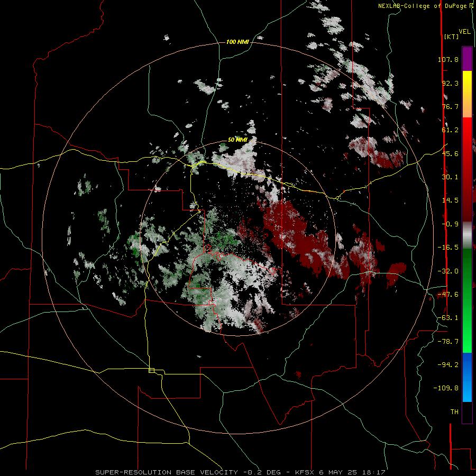Screen dimensions: 476x476
Task: Click the VEL legend heading
Action: click(464, 32)
